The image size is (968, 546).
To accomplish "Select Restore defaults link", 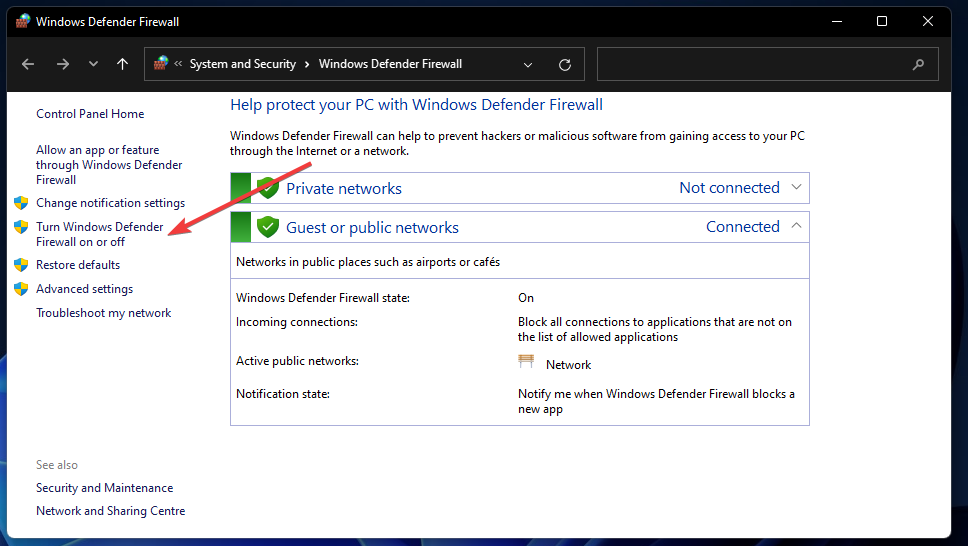I will click(x=78, y=265).
